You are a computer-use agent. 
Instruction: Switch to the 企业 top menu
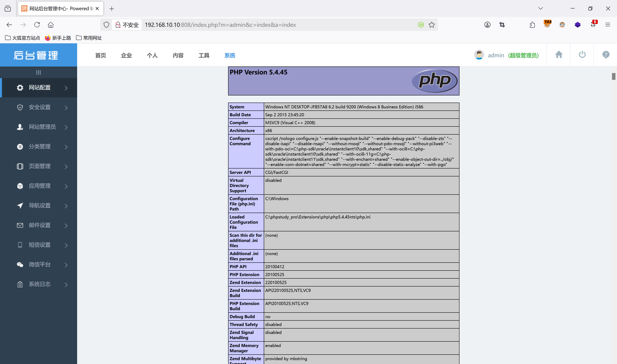(x=126, y=56)
